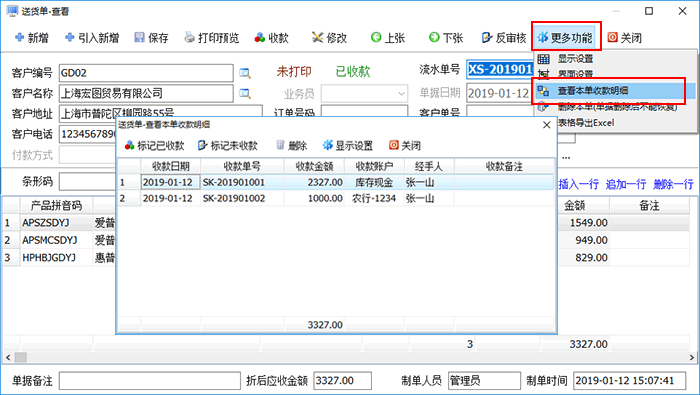Select 查看本单收款明细 menu item
This screenshot has width=700, height=395.
[x=614, y=91]
